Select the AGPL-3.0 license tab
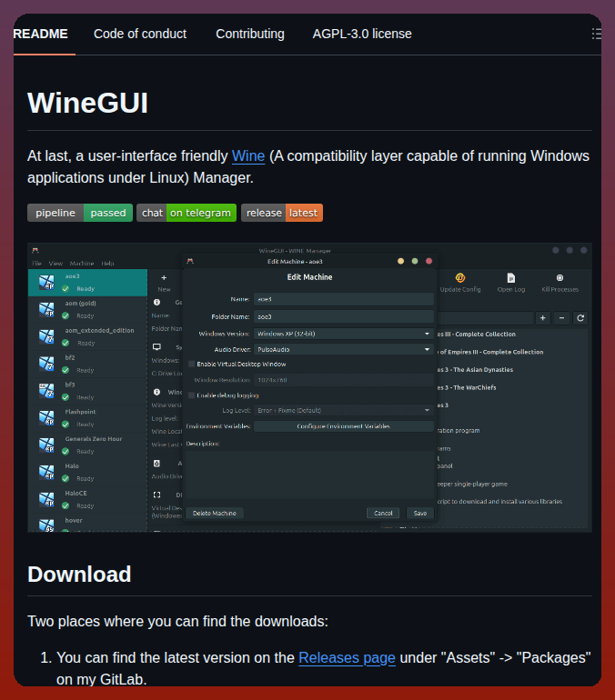 [362, 34]
